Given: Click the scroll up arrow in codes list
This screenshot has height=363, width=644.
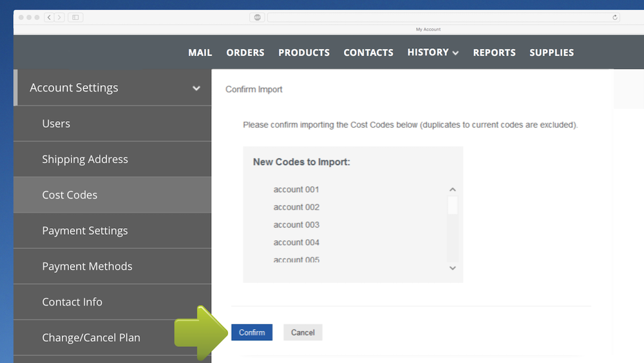Looking at the screenshot, I should pyautogui.click(x=453, y=190).
